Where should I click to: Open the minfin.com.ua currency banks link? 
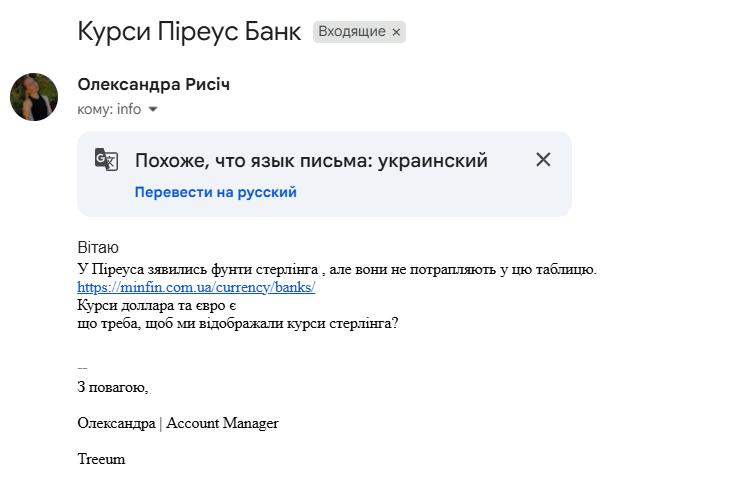coord(196,287)
